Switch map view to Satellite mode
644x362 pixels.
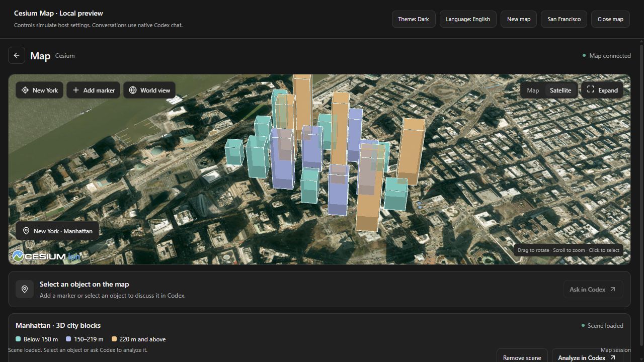pos(560,90)
